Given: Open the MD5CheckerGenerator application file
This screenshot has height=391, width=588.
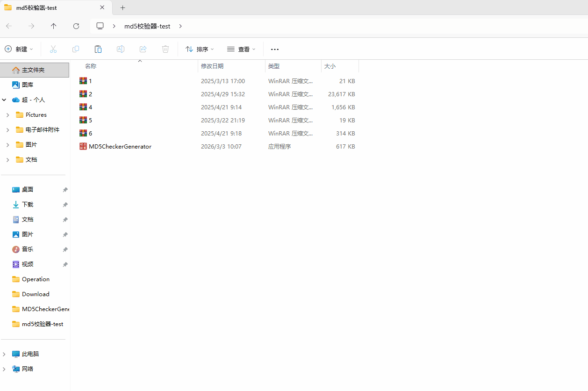Looking at the screenshot, I should click(x=120, y=146).
